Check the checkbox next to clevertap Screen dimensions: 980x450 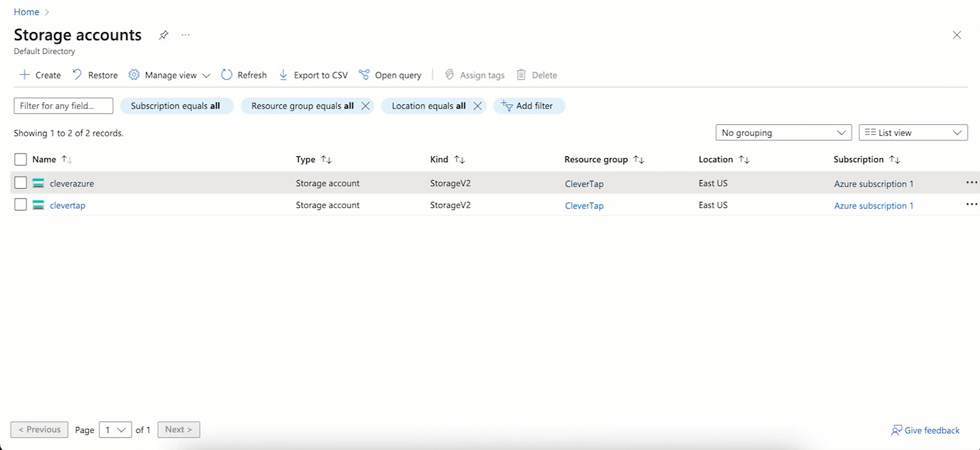[x=20, y=205]
